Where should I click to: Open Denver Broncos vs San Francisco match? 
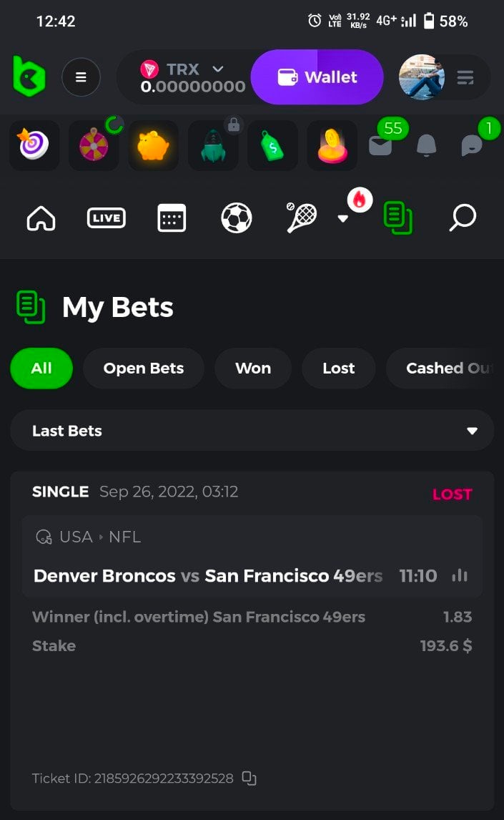click(207, 575)
